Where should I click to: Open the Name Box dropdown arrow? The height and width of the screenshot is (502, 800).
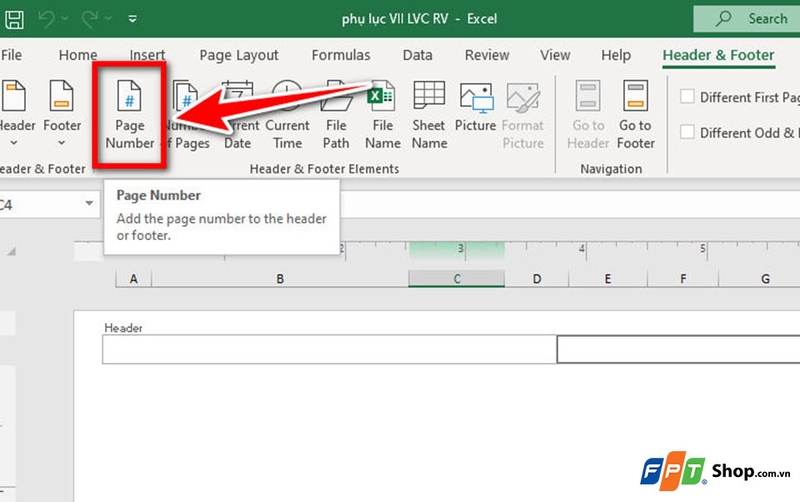pos(89,204)
